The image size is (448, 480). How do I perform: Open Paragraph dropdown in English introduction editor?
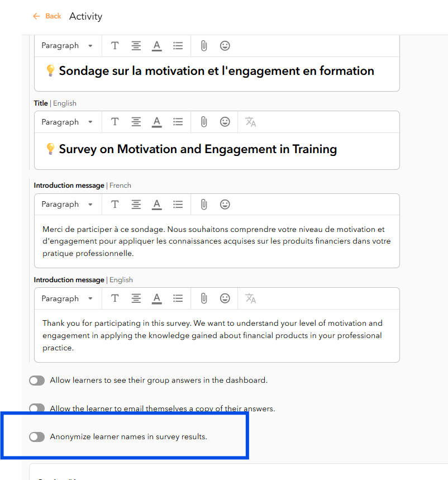(68, 298)
